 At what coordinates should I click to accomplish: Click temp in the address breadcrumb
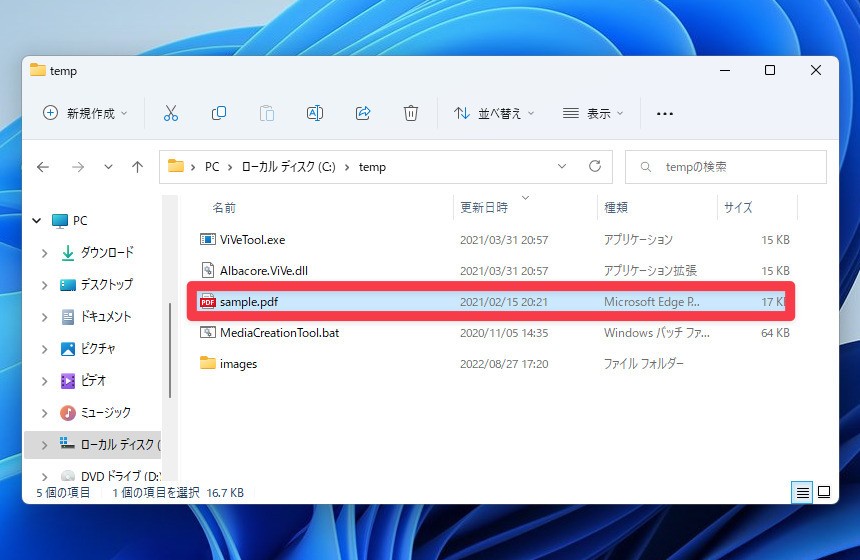[372, 167]
